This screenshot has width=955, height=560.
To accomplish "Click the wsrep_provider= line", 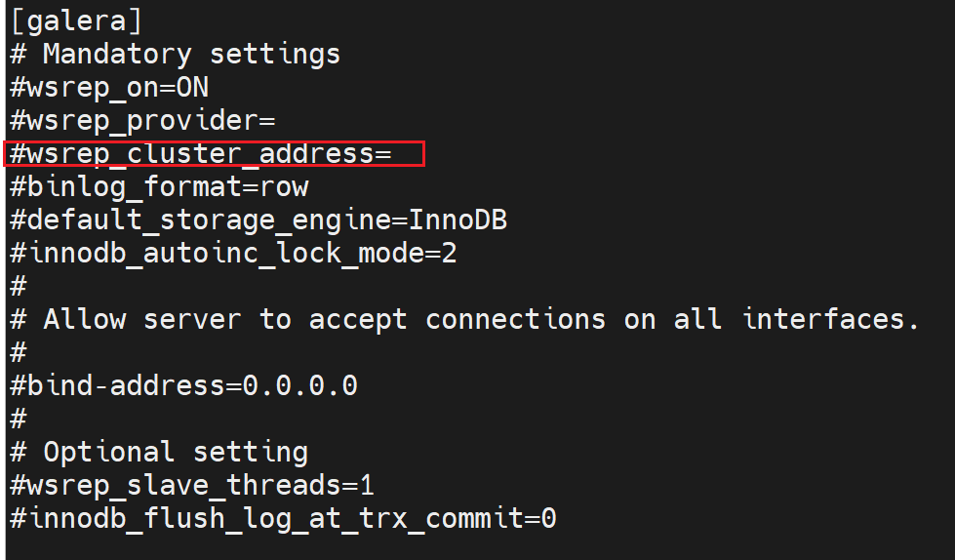I will pyautogui.click(x=142, y=121).
